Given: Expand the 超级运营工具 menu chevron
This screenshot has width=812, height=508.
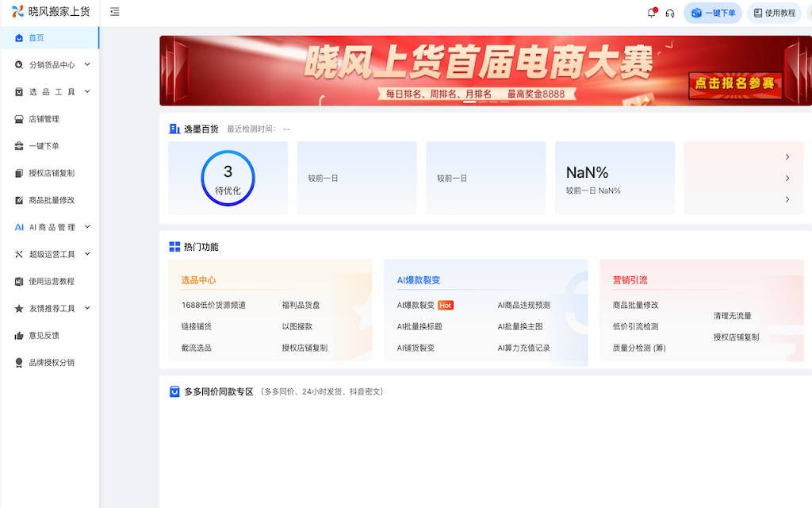Looking at the screenshot, I should point(87,253).
